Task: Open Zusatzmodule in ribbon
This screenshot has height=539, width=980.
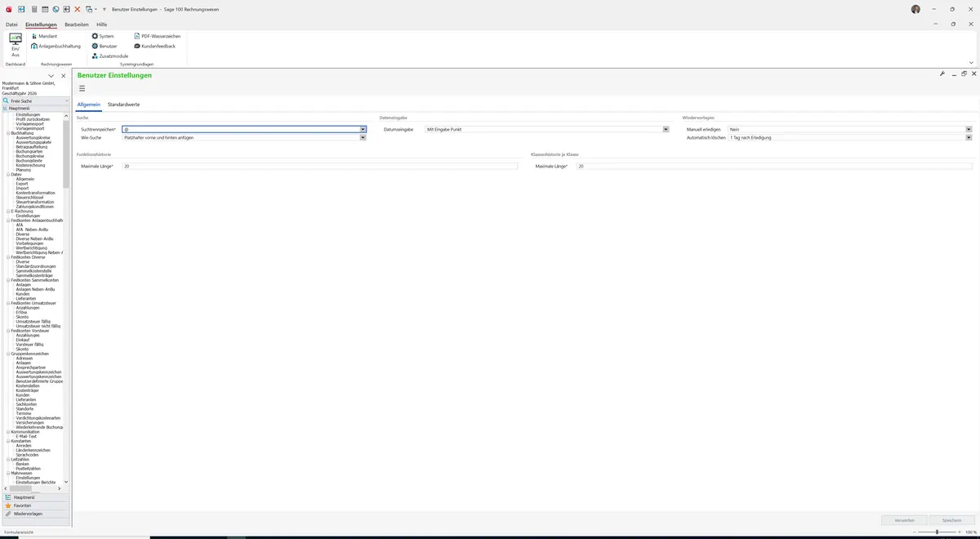Action: tap(109, 56)
